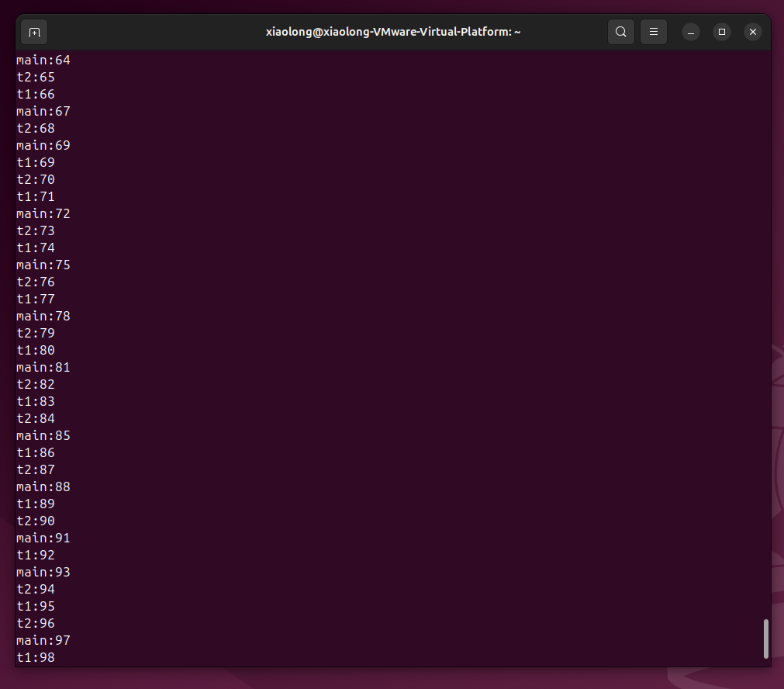Image resolution: width=784 pixels, height=689 pixels.
Task: Click the line "t1:71"
Action: 36,196
